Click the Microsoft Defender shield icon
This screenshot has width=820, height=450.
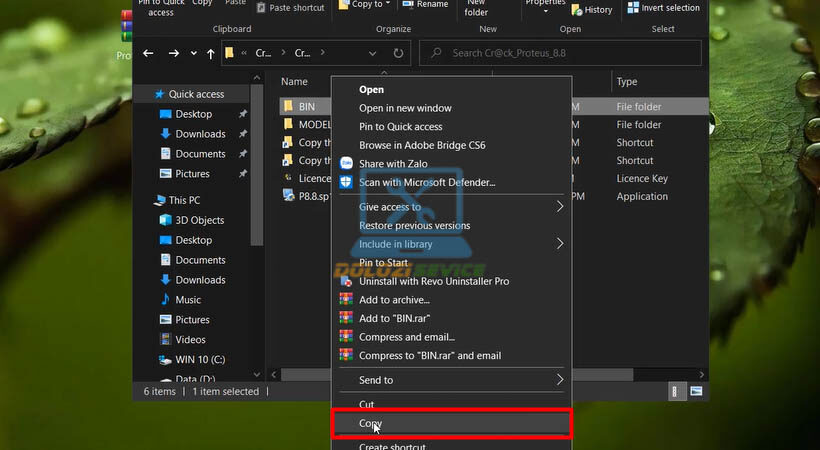coord(346,182)
